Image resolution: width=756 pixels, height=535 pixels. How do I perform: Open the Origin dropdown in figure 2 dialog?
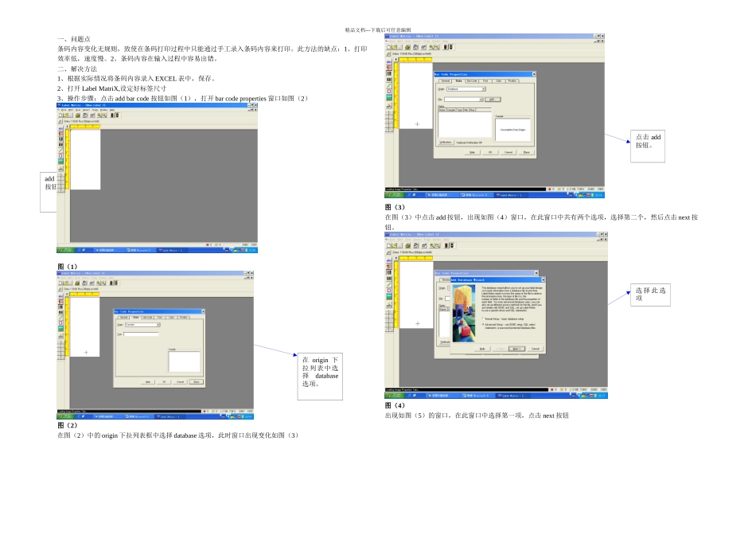(x=142, y=325)
